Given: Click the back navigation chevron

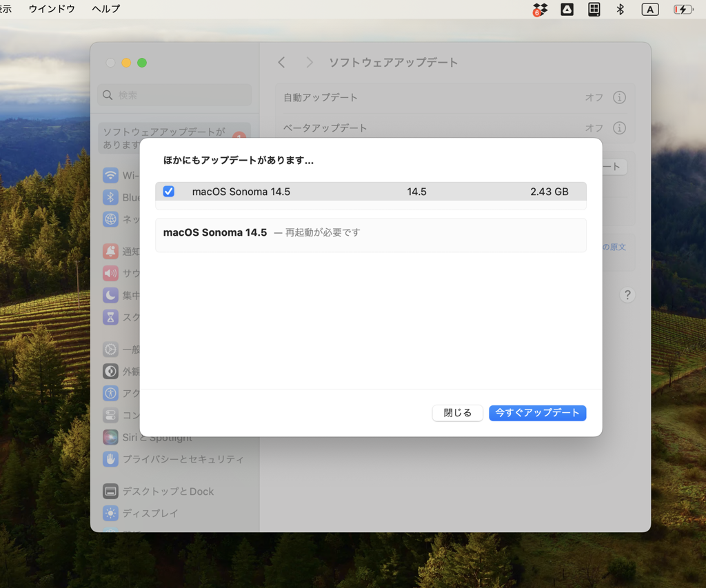Looking at the screenshot, I should pyautogui.click(x=281, y=62).
